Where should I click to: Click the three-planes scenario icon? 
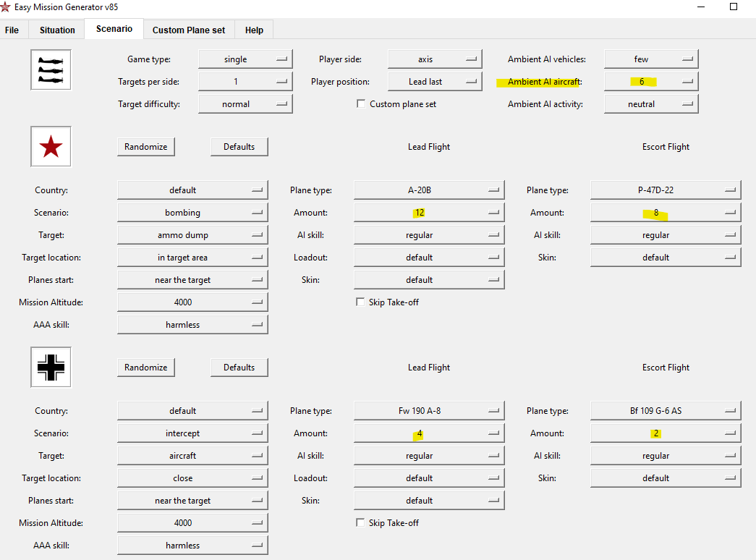tap(51, 70)
